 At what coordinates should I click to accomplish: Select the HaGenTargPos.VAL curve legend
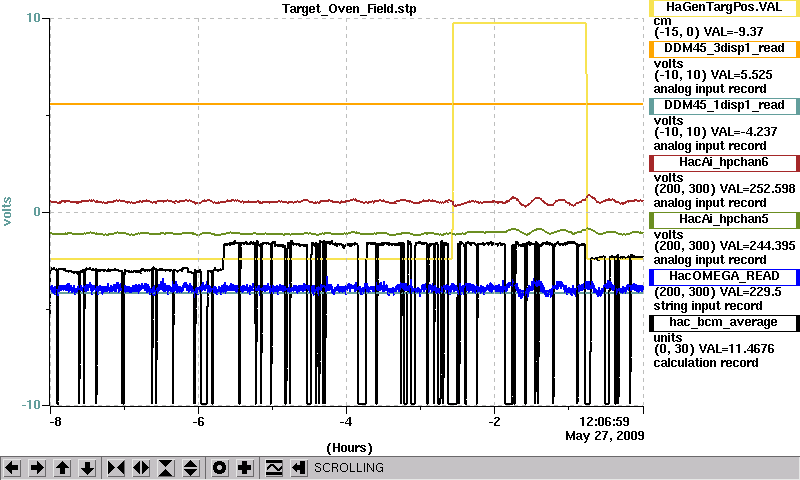(x=724, y=8)
